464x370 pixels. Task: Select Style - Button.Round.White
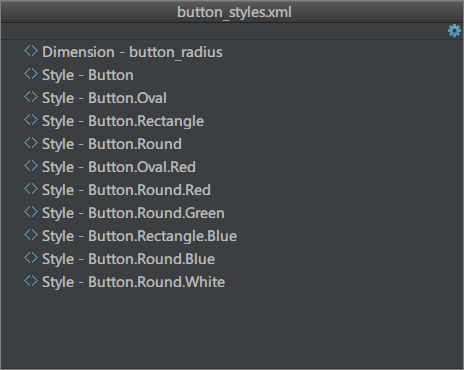134,282
